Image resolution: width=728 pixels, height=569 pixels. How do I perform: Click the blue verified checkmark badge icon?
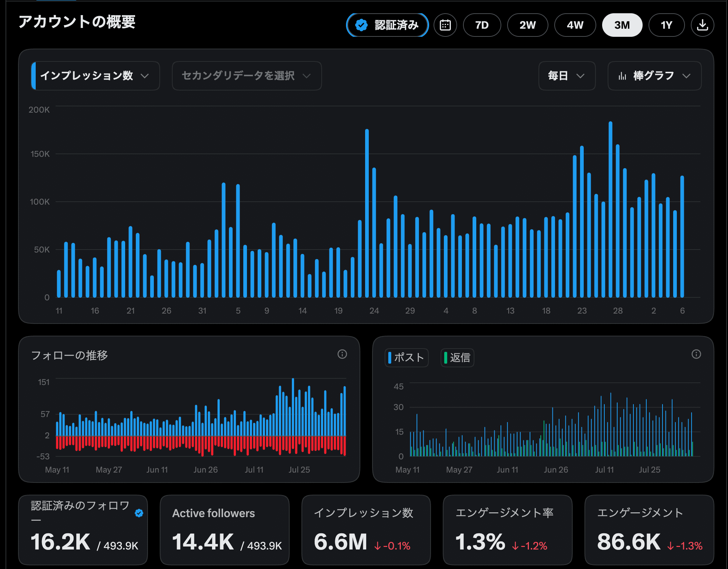click(x=361, y=25)
